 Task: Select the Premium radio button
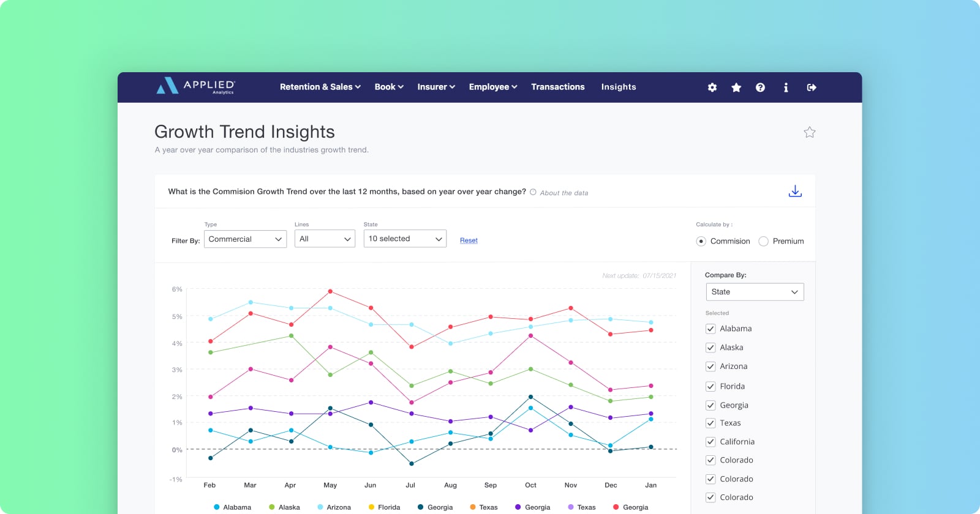(x=763, y=241)
